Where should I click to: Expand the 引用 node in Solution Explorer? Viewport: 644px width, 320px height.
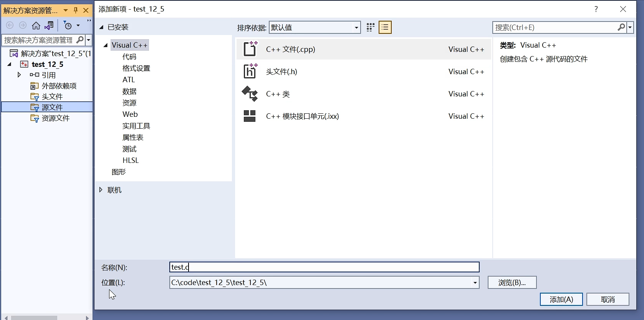19,75
